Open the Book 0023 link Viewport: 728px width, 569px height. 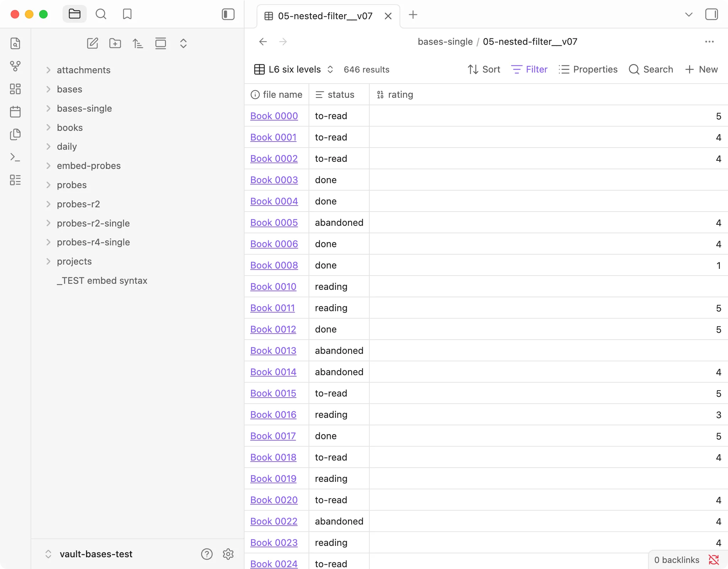[x=274, y=543]
